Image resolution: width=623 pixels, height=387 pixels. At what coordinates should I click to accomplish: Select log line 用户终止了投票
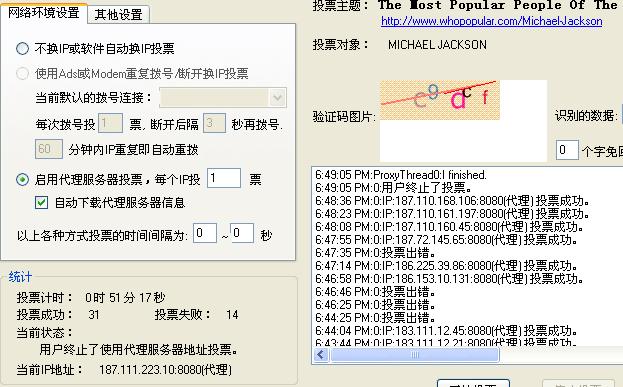coord(394,188)
